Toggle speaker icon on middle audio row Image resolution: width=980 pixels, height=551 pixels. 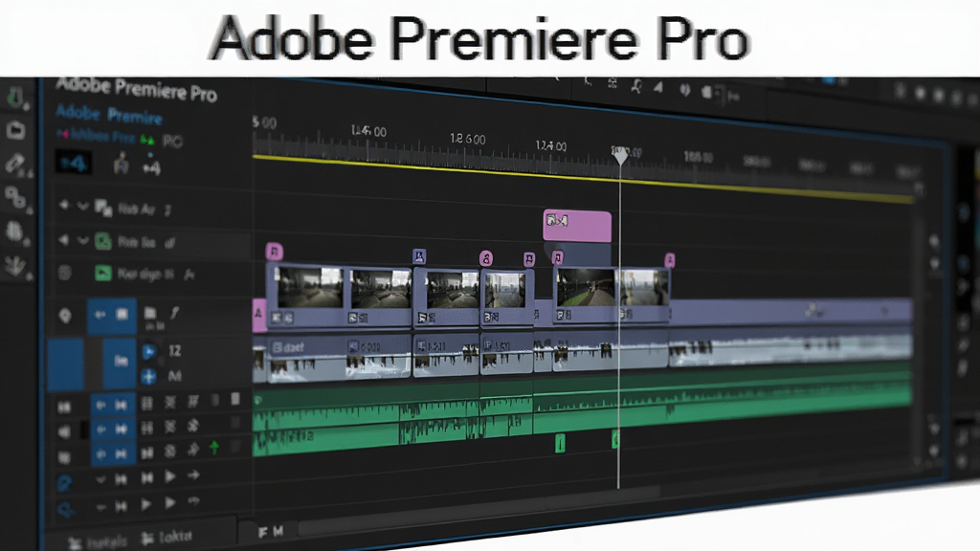tap(64, 431)
